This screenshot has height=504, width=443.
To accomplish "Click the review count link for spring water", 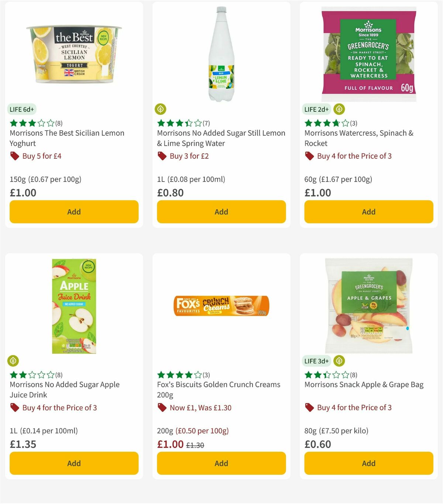I will click(207, 123).
